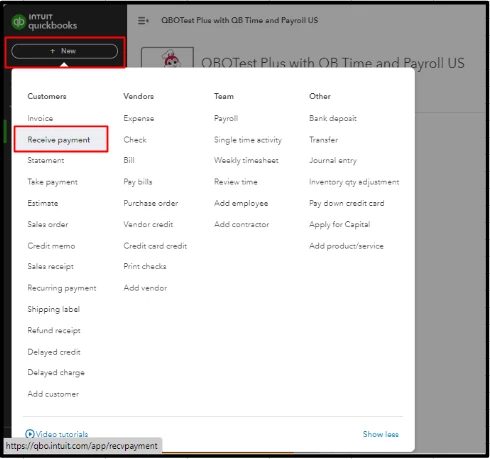This screenshot has width=490, height=459.
Task: Select Vendor credit option
Action: point(148,224)
